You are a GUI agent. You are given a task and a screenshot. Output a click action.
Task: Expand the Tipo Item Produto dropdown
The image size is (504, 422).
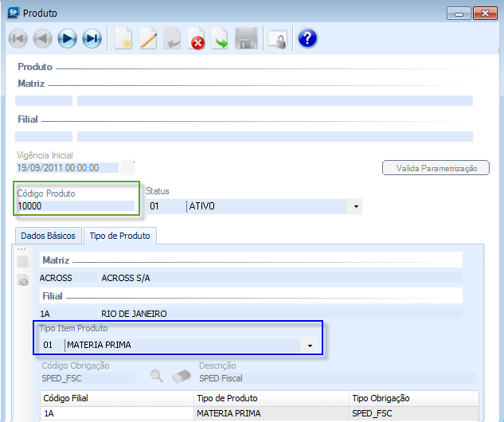point(310,346)
